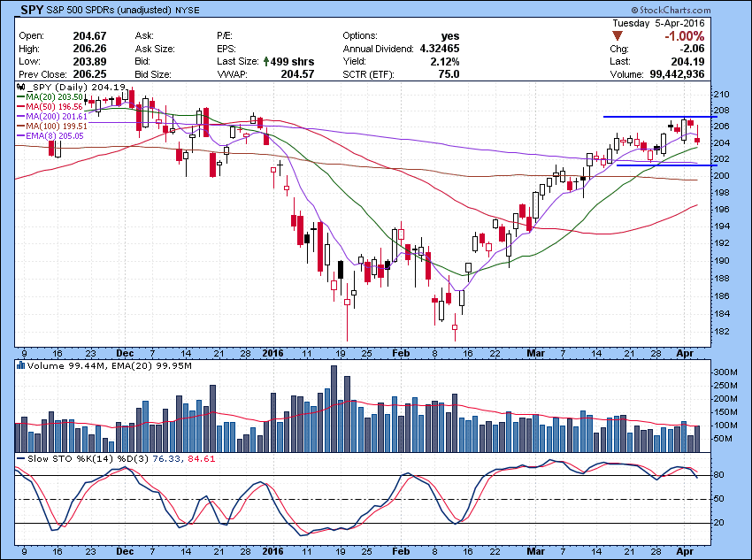Click the 182 tick on the price axis
Image resolution: width=752 pixels, height=560 pixels.
tap(722, 331)
